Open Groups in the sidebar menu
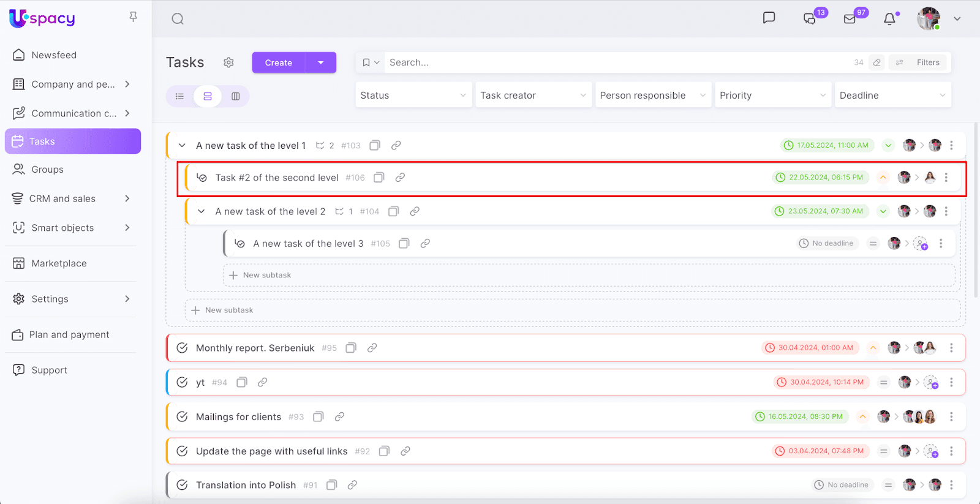Viewport: 980px width, 504px height. [47, 170]
